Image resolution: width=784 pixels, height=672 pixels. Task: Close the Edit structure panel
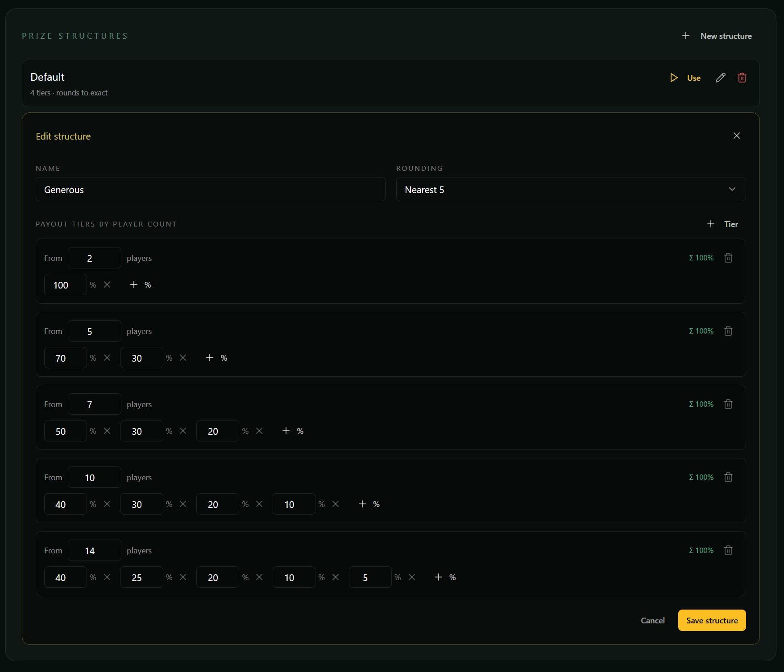(736, 136)
